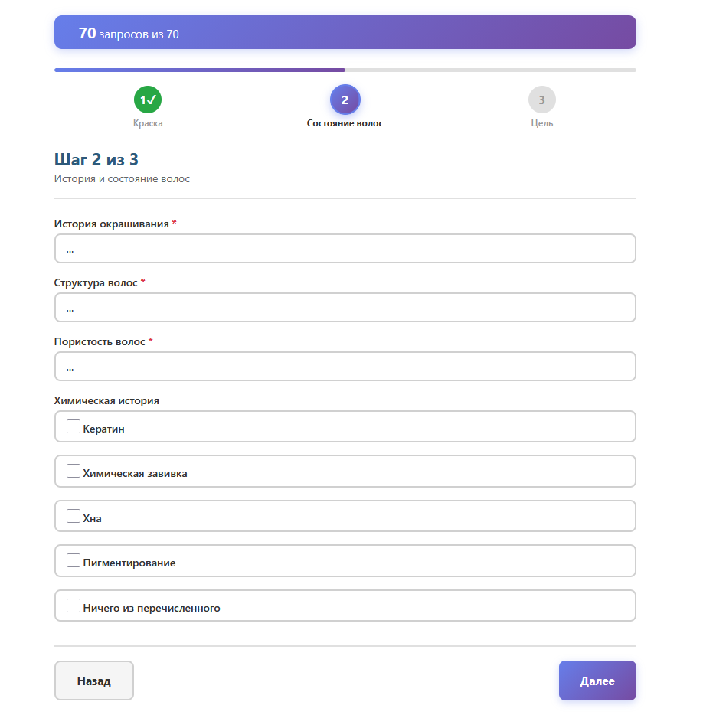Open the Пористость волос selector
Screen dimensions: 703x728
click(x=345, y=367)
